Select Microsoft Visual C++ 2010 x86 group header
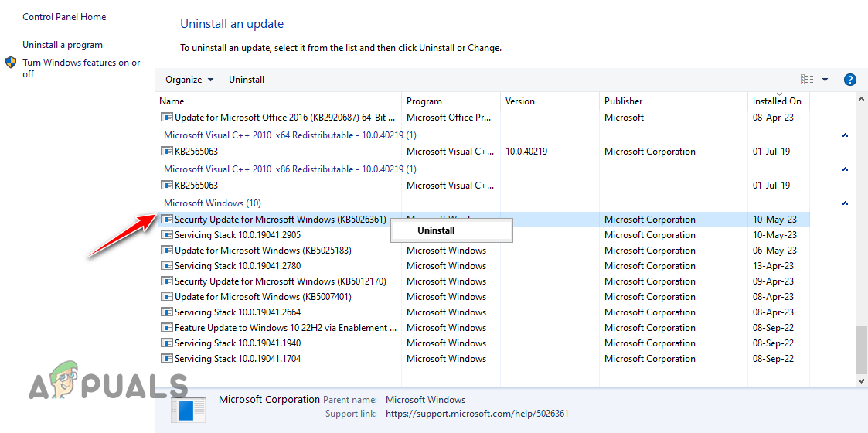The width and height of the screenshot is (868, 433). point(290,169)
